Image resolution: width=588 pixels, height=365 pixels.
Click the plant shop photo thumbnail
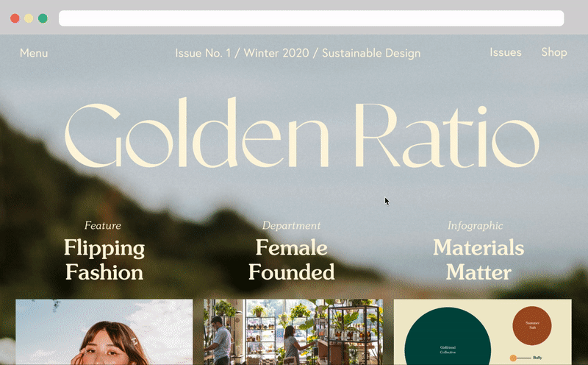(293, 332)
